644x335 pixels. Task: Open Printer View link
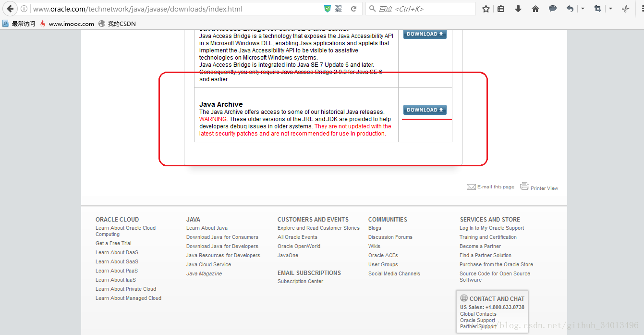coord(544,188)
